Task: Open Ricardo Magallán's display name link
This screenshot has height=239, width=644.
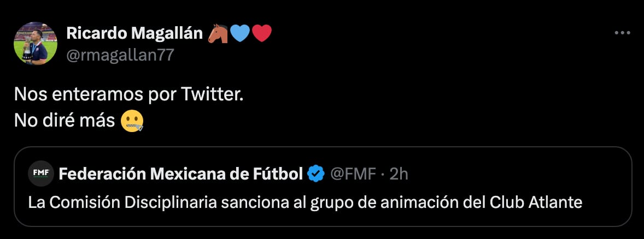Action: pyautogui.click(x=135, y=33)
